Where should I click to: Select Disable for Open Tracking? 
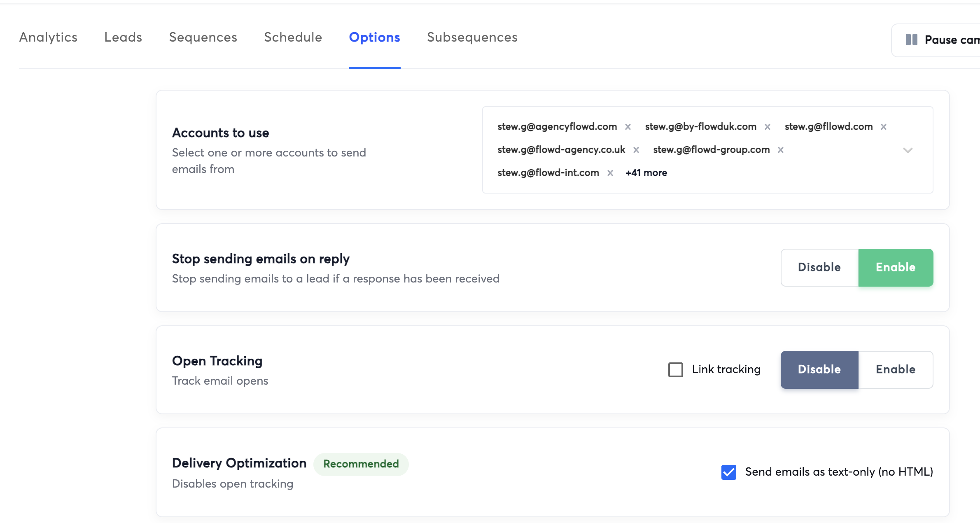pyautogui.click(x=819, y=369)
